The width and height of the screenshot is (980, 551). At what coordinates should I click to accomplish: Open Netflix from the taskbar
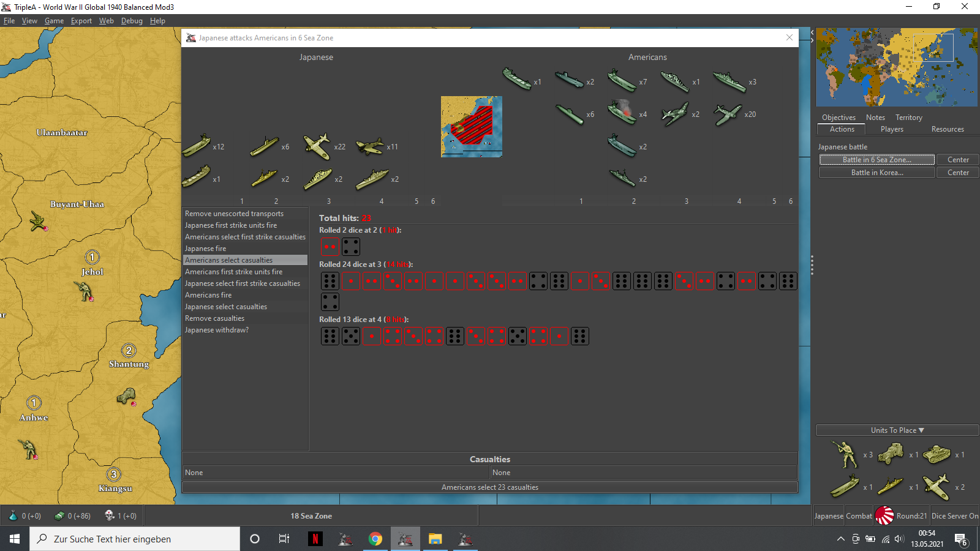pyautogui.click(x=315, y=539)
